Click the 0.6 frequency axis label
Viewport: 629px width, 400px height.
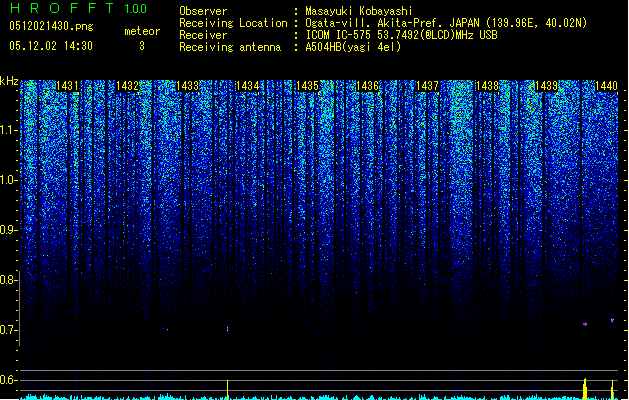pos(8,380)
